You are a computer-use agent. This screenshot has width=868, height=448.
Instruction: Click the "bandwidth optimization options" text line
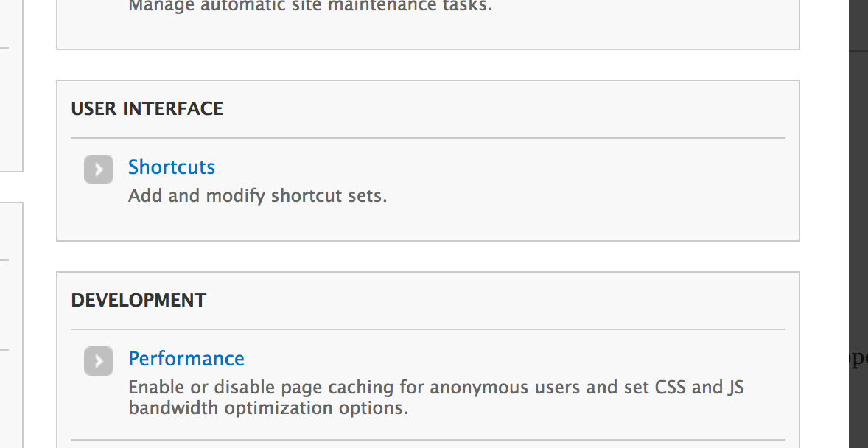tap(268, 407)
